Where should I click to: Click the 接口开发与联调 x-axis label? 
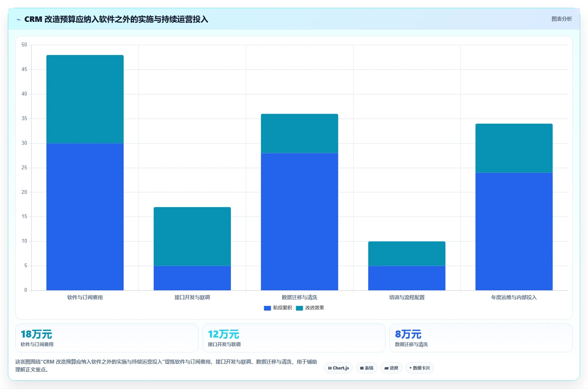192,297
